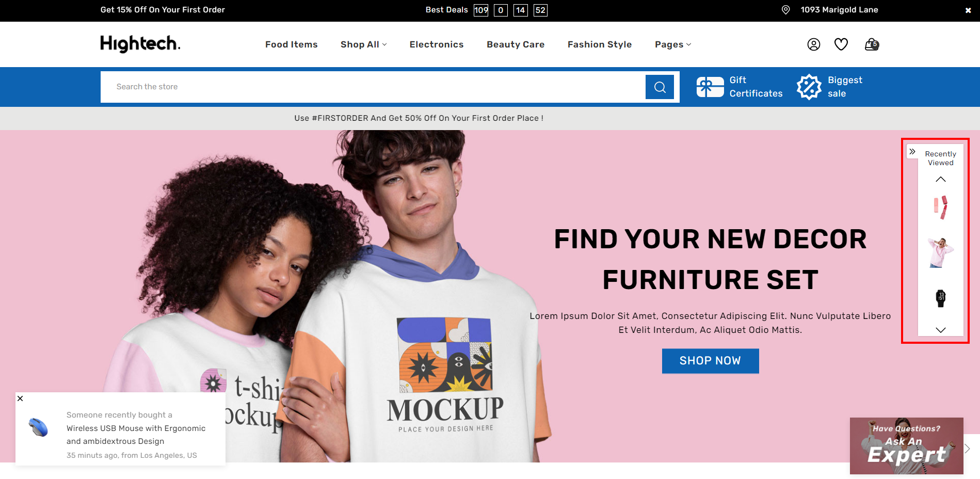Image resolution: width=980 pixels, height=479 pixels.
Task: Collapse the Recently Viewed panel
Action: pyautogui.click(x=912, y=152)
